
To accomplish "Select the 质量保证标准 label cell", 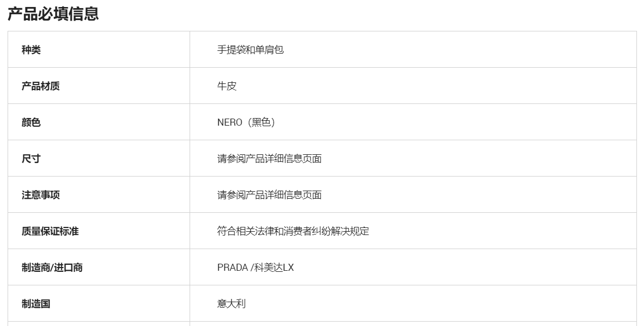I will point(50,231).
